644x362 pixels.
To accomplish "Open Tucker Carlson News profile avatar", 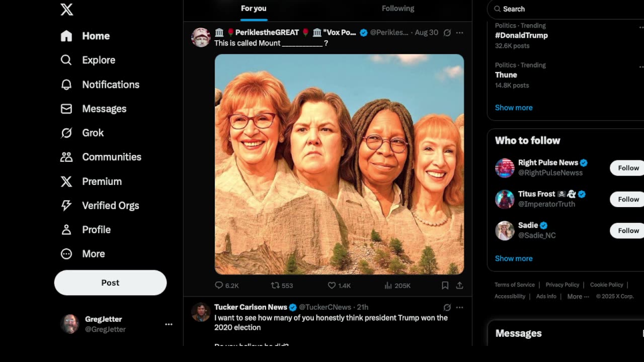I will (x=201, y=312).
